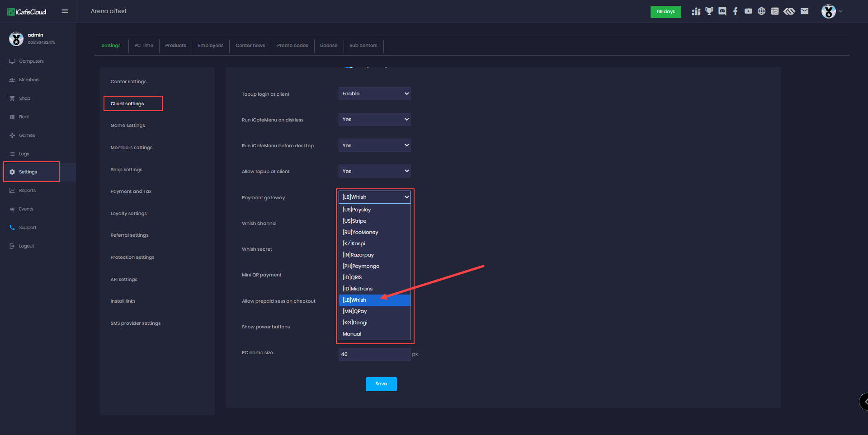Open the YouTube icon link
The image size is (868, 435).
pos(749,11)
